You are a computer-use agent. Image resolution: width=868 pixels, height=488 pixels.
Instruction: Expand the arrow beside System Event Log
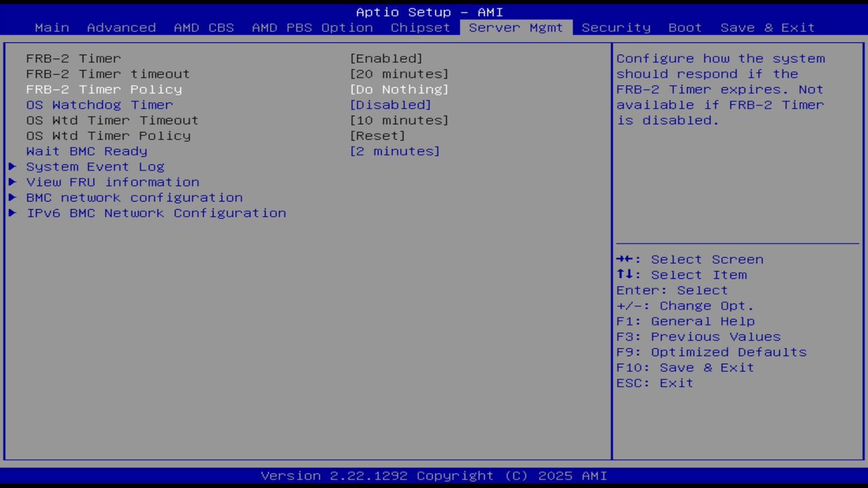pos(12,167)
